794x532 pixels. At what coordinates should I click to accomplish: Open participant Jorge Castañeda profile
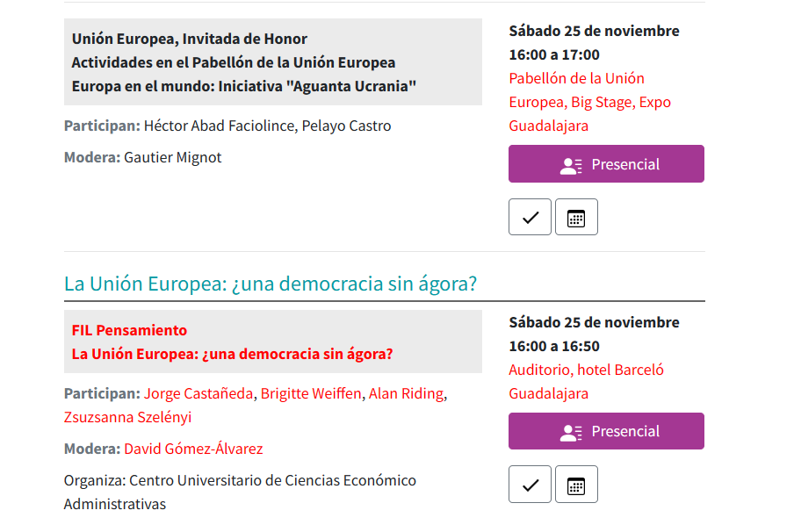click(x=198, y=393)
